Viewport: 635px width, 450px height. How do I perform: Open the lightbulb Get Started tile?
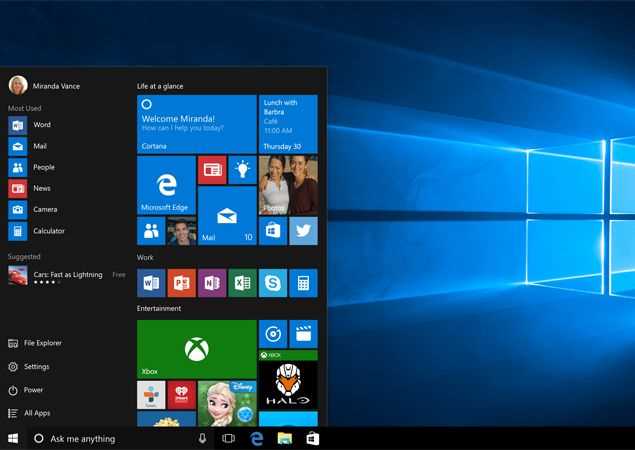pos(242,170)
